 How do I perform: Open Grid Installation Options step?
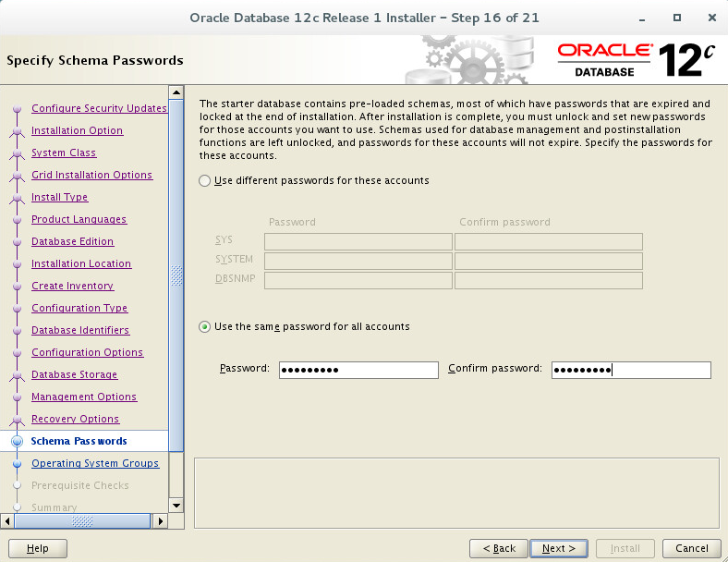tap(92, 175)
